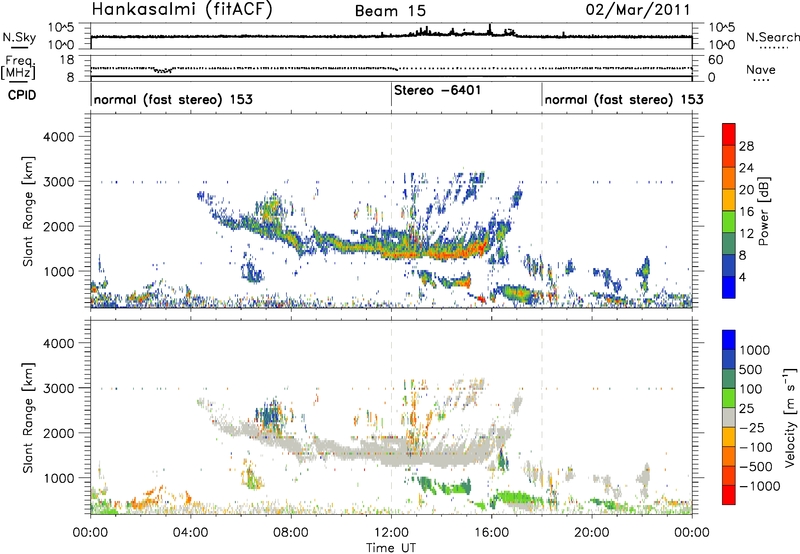Click the velocity panel 'Slant Range [km]' label
800x554 pixels.
(28, 418)
